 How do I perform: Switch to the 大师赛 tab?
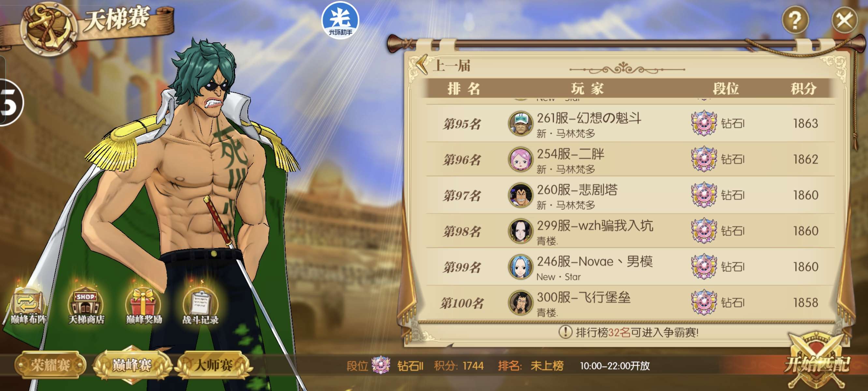[x=213, y=365]
